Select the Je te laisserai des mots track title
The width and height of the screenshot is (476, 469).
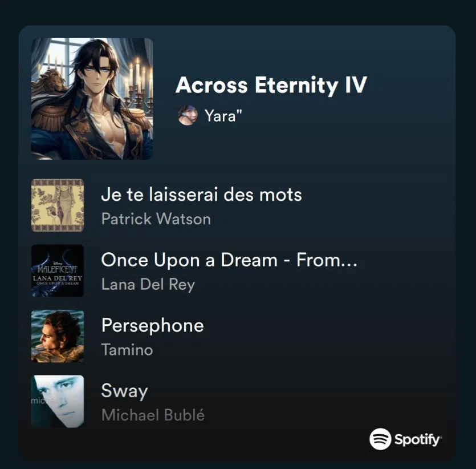(x=201, y=195)
